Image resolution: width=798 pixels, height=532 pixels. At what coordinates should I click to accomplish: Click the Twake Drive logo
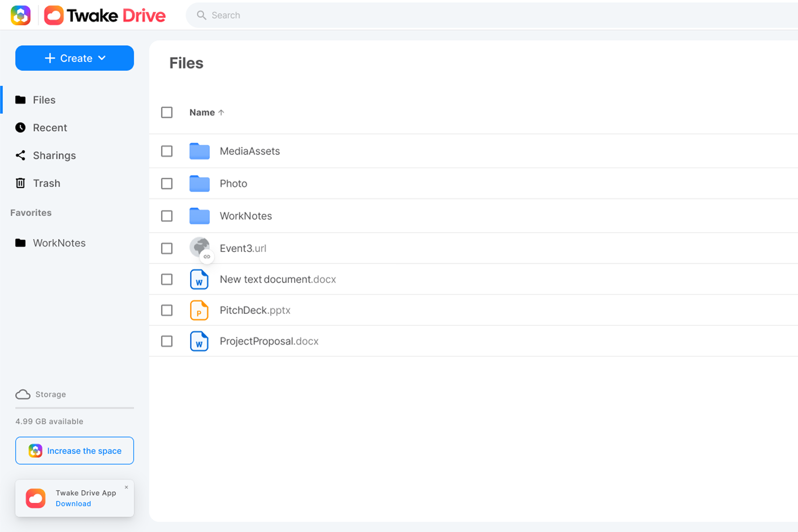tap(104, 15)
